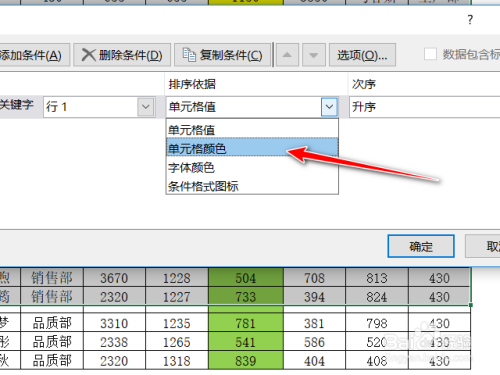
Task: Click the Copy Condition (复制条件) button
Action: (222, 55)
